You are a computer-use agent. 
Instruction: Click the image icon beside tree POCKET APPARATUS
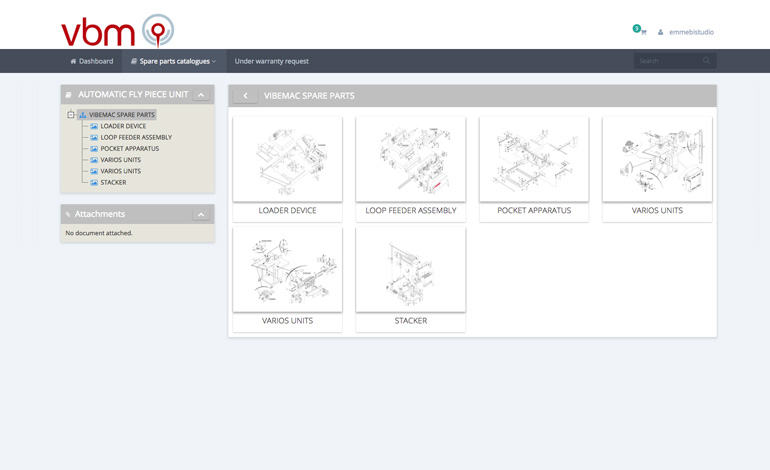coord(94,149)
